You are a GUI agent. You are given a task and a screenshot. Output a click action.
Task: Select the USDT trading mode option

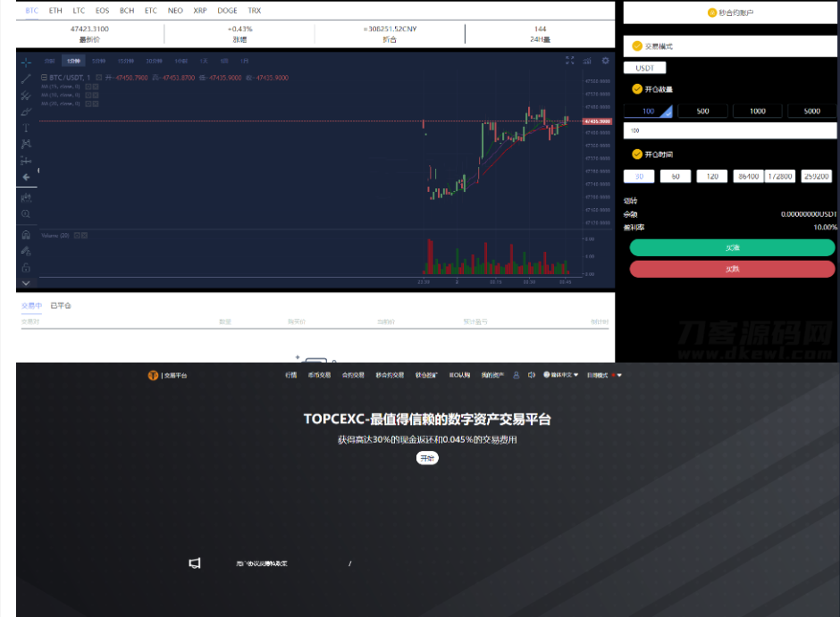pos(644,68)
